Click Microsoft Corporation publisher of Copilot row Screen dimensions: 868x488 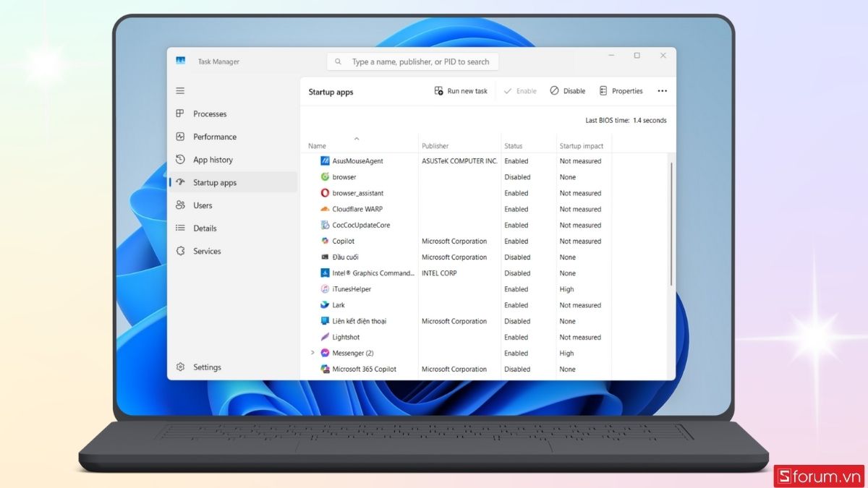pos(454,241)
